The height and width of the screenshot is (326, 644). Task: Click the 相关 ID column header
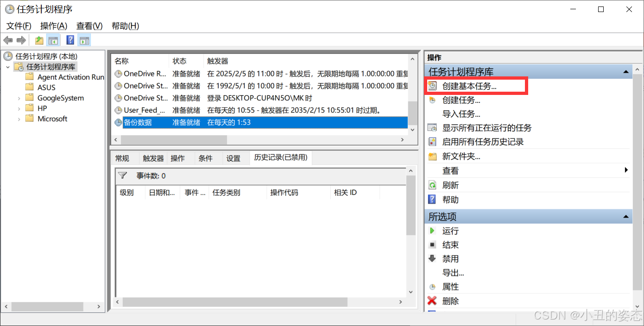point(354,193)
